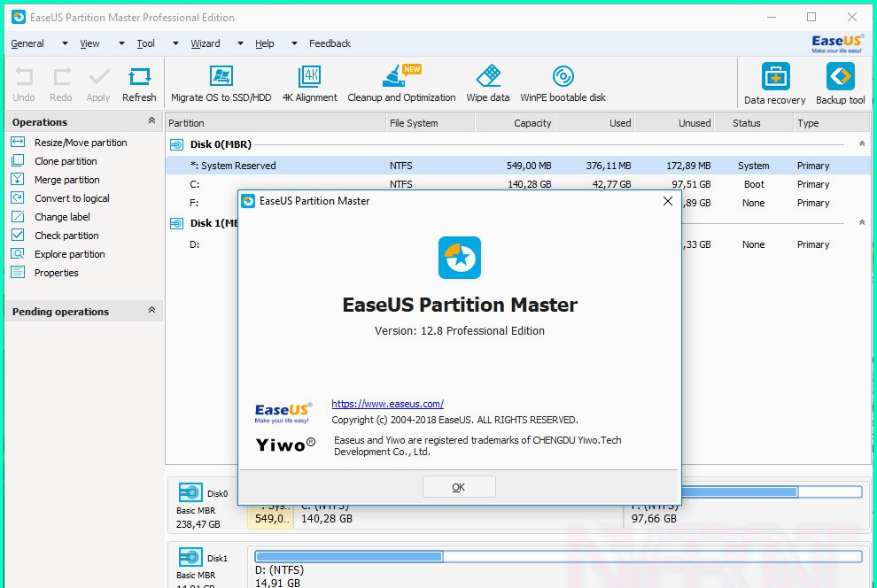Expand the dropdown arrow beside Wizard
Screen dimensions: 877x588
coord(240,43)
